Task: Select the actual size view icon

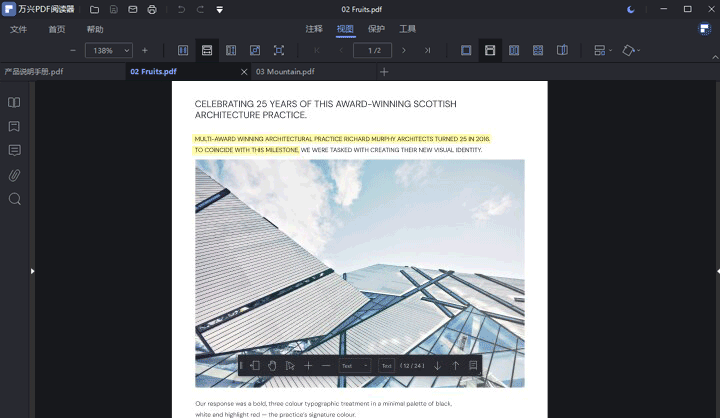Action: point(255,50)
